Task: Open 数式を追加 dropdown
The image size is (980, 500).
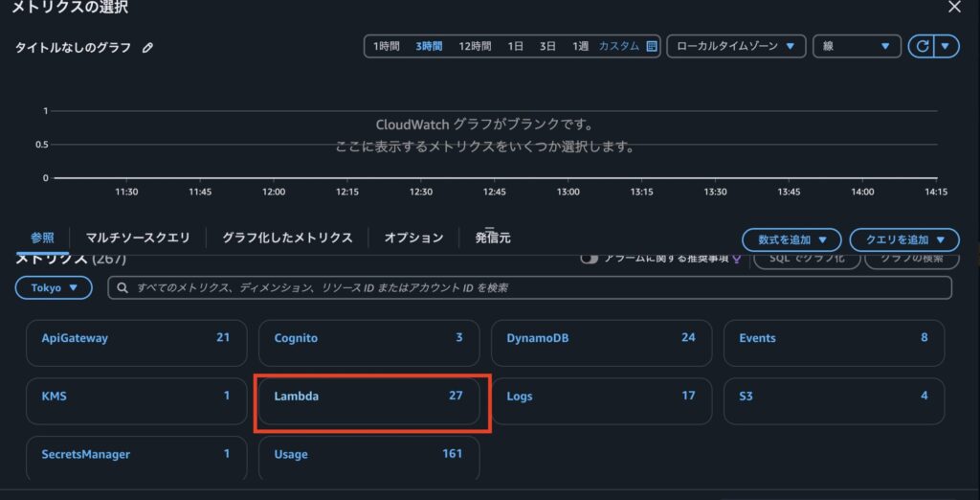Action: (791, 239)
